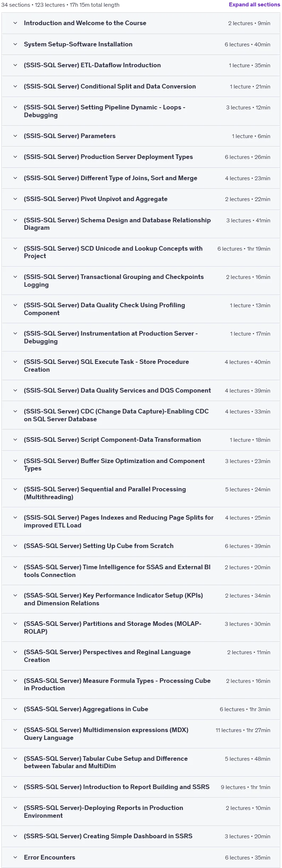The width and height of the screenshot is (282, 868).
Task: Click Sequential and Parallel Processing section title
Action: coord(105,493)
